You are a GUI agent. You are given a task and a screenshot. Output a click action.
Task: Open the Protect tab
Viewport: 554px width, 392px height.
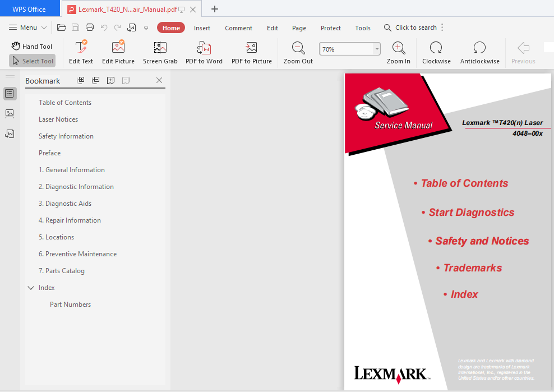click(x=331, y=28)
